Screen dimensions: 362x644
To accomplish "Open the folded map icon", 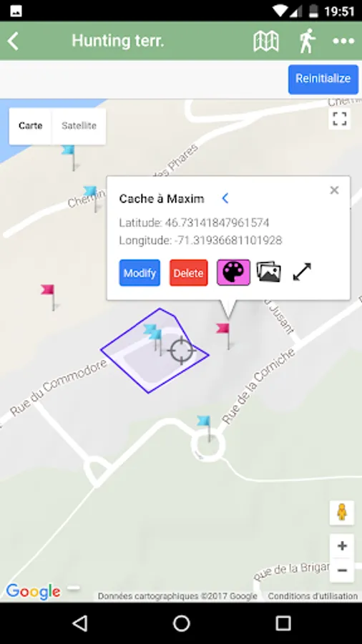I will (266, 41).
